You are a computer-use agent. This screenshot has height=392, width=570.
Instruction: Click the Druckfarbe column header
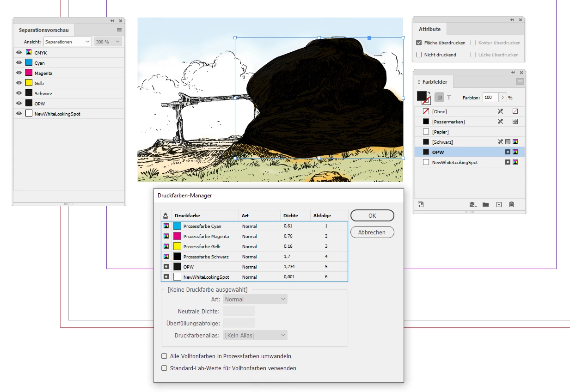pos(205,215)
